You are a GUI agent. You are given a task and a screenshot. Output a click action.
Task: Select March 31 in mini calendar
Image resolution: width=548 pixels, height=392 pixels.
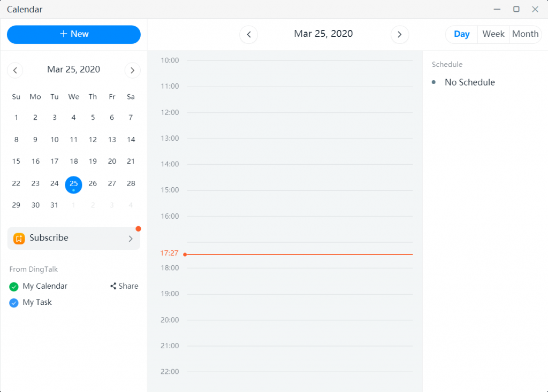pos(55,205)
